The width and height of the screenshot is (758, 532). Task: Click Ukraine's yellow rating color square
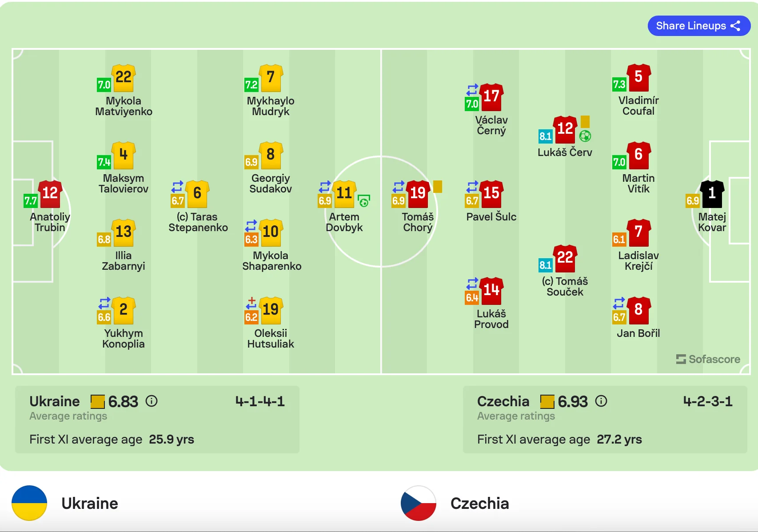(x=98, y=402)
